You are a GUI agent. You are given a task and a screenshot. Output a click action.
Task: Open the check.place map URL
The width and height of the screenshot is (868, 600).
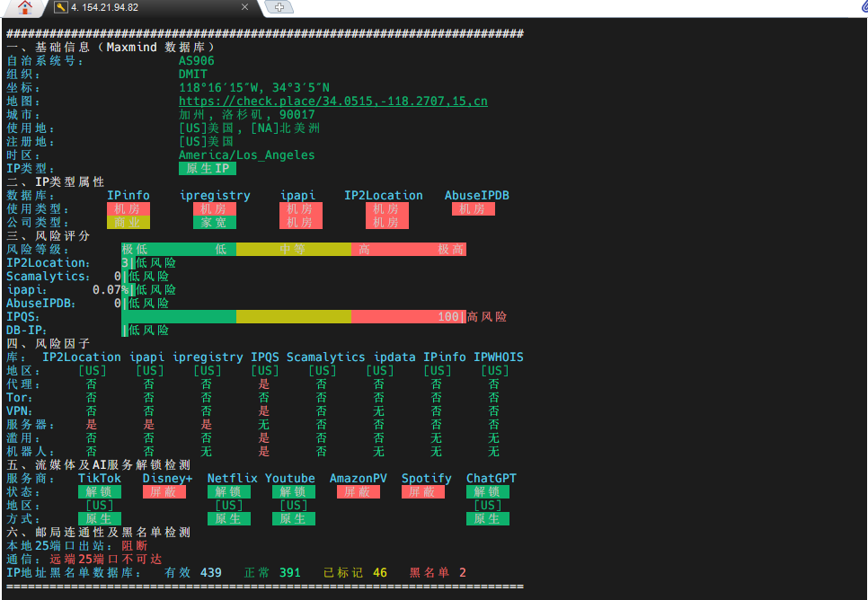click(332, 101)
